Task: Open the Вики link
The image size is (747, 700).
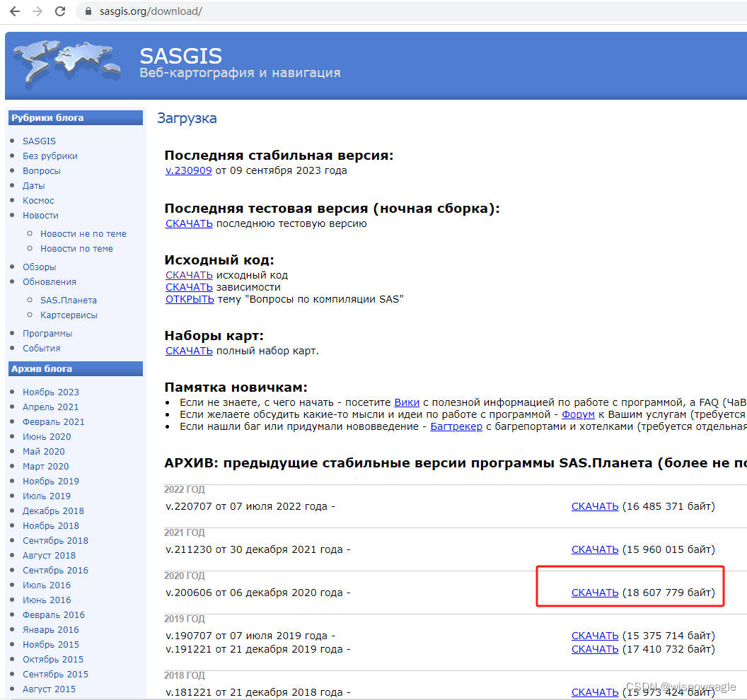Action: (x=407, y=402)
